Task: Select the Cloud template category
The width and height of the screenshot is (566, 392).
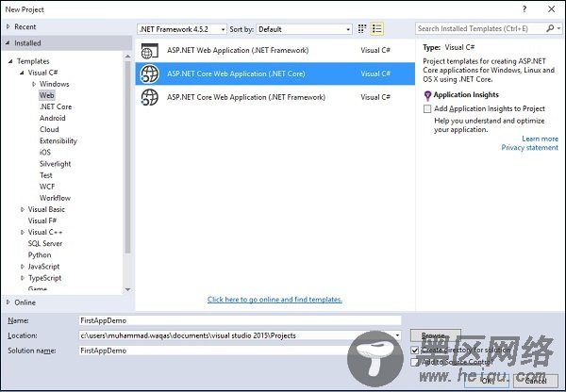Action: [49, 129]
